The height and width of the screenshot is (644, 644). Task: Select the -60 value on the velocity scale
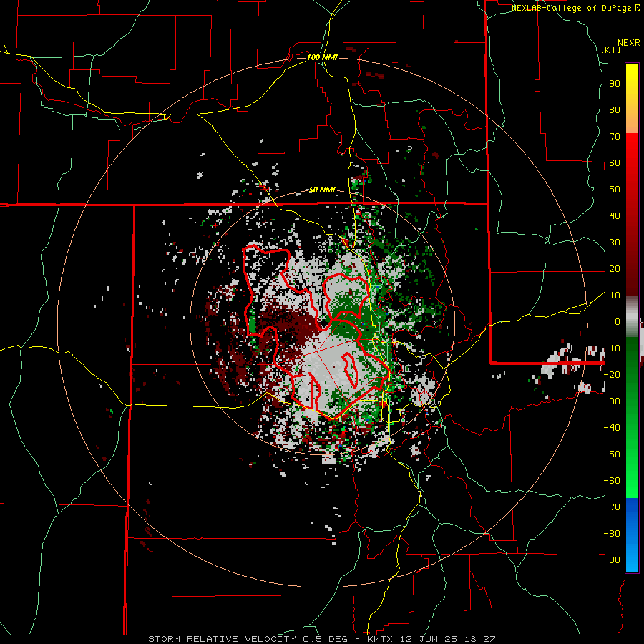(612, 481)
